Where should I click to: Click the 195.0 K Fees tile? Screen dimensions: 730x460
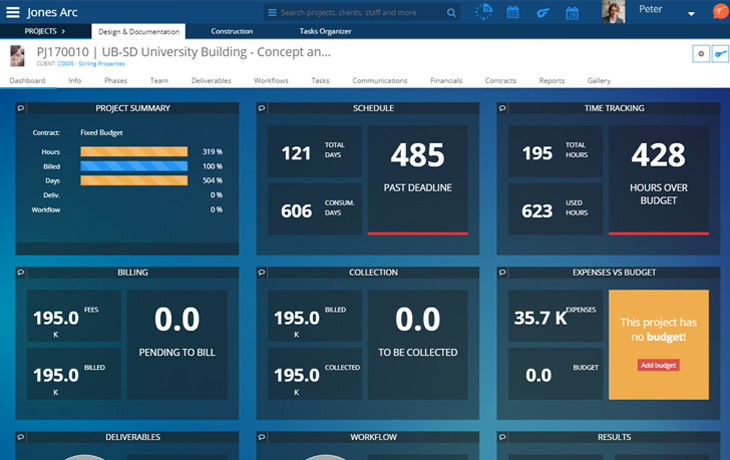pos(74,316)
